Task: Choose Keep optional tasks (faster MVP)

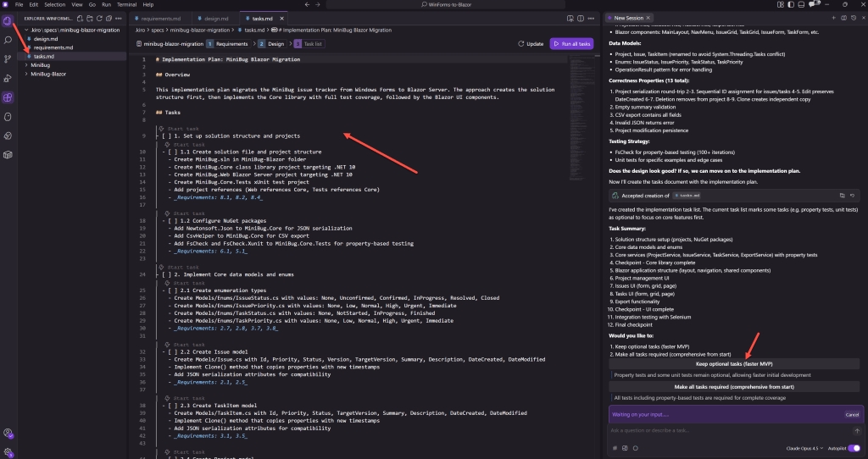Action: point(733,363)
